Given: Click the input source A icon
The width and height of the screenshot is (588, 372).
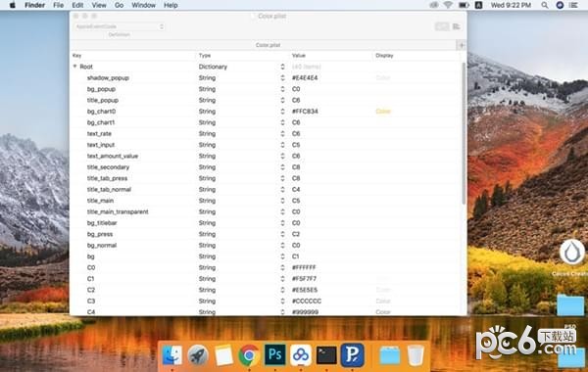Looking at the screenshot, I should pos(479,5).
